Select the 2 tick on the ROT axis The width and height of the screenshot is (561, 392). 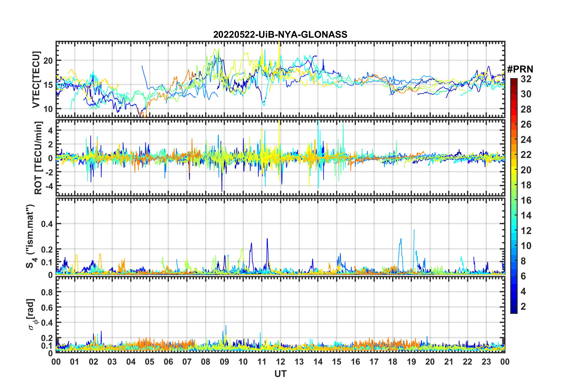[50, 144]
